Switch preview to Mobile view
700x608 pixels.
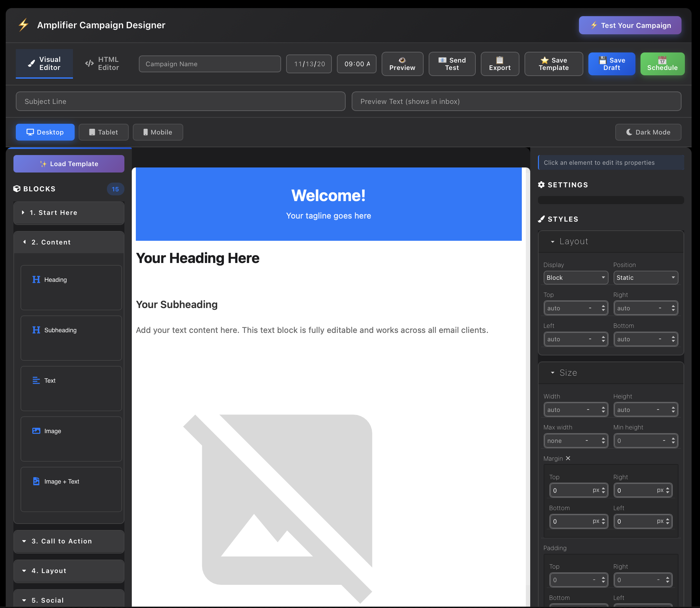158,132
